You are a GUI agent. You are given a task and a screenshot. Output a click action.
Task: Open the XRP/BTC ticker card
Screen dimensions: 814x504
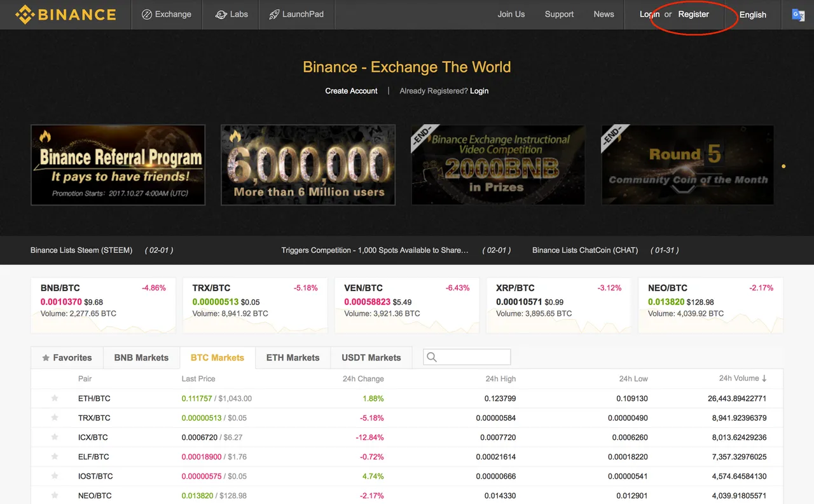(x=559, y=305)
